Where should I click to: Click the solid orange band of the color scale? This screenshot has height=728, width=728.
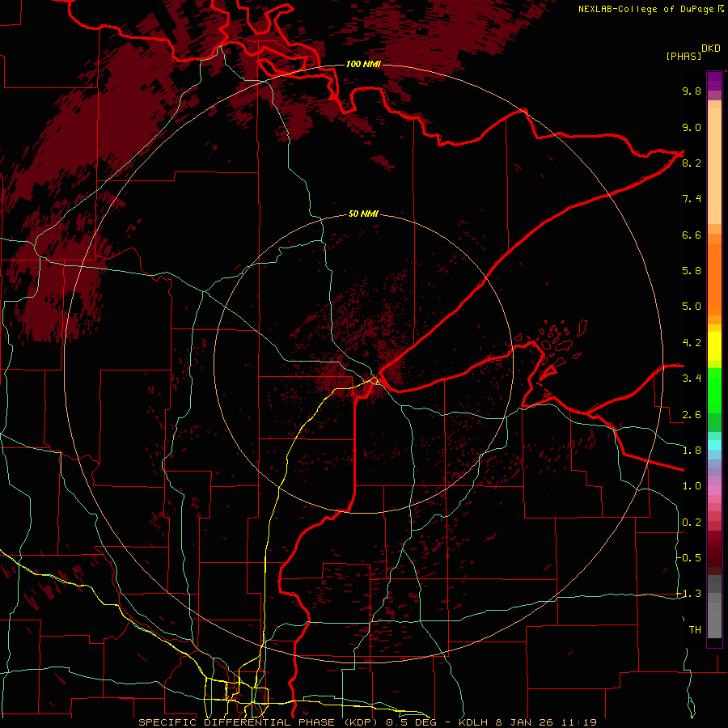pos(714,279)
